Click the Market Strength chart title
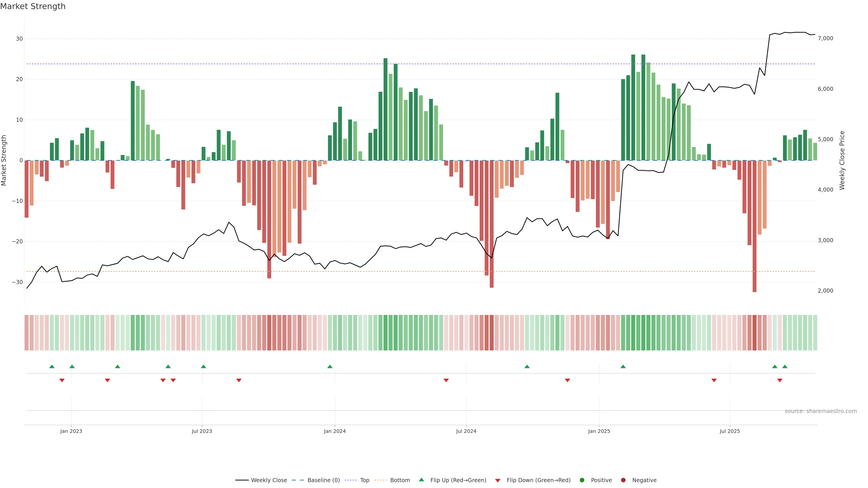The image size is (868, 488). click(x=33, y=6)
